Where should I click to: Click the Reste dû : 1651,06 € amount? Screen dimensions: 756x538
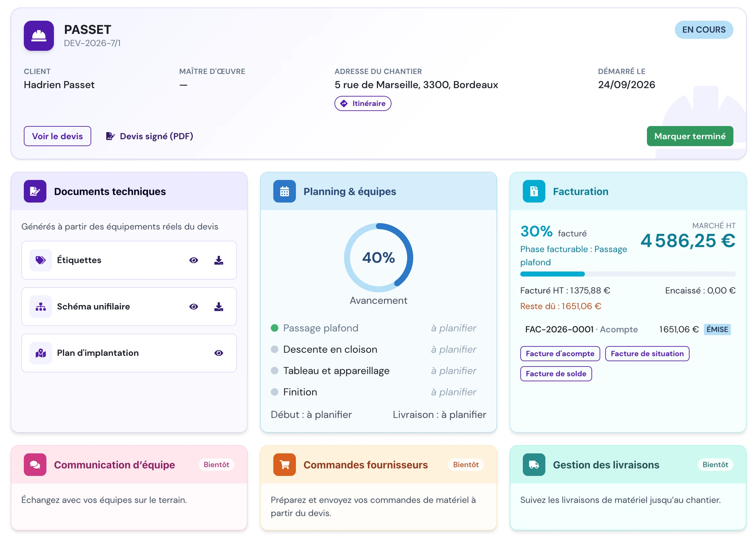560,306
